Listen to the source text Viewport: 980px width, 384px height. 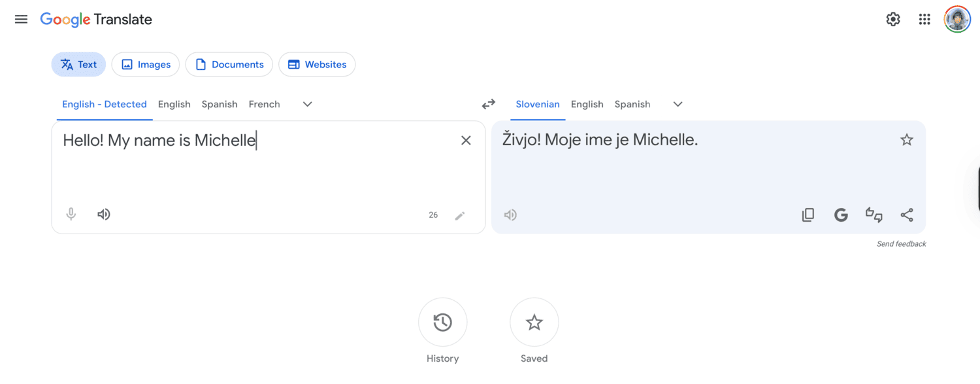[x=104, y=214]
